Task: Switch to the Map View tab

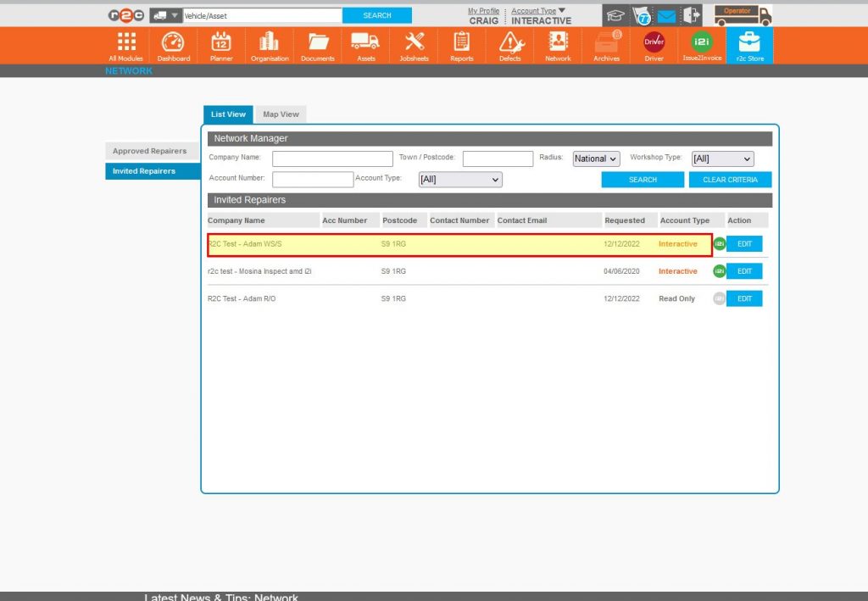Action: pos(281,114)
